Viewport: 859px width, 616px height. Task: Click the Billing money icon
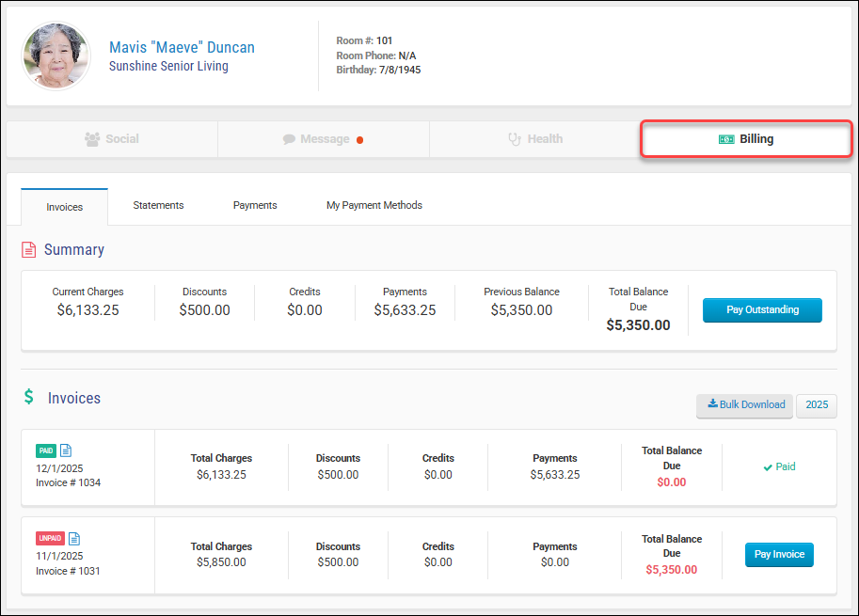coord(726,139)
